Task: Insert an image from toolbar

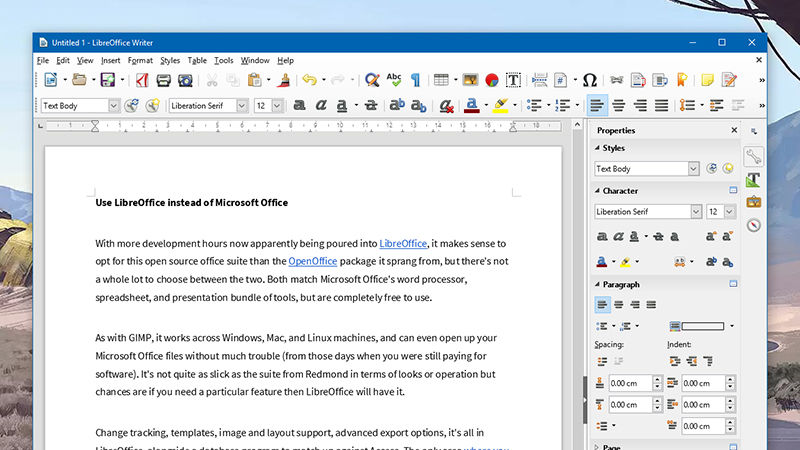Action: [470, 80]
